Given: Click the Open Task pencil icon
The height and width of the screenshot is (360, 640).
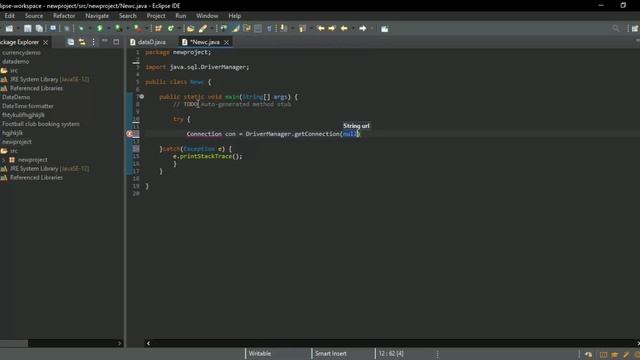Looking at the screenshot, I should (x=203, y=28).
